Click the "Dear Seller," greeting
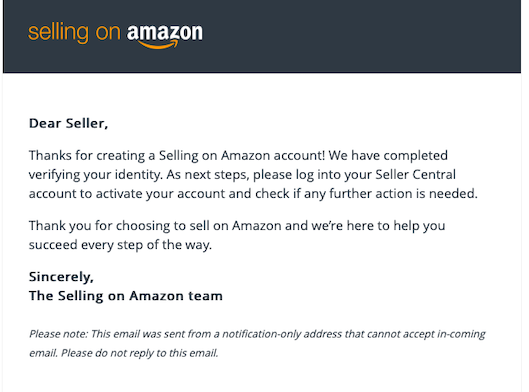 (x=68, y=123)
